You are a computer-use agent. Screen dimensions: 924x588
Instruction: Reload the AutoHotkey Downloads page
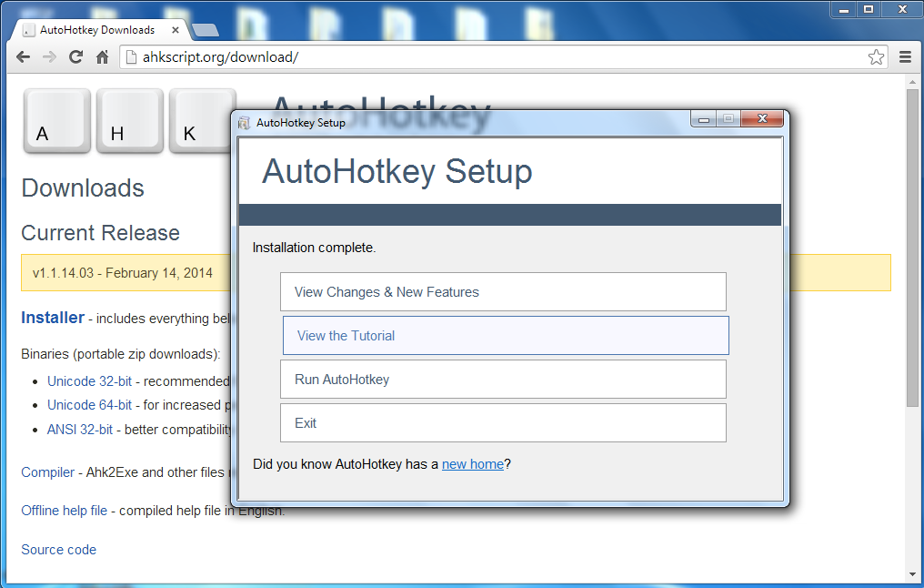coord(75,56)
